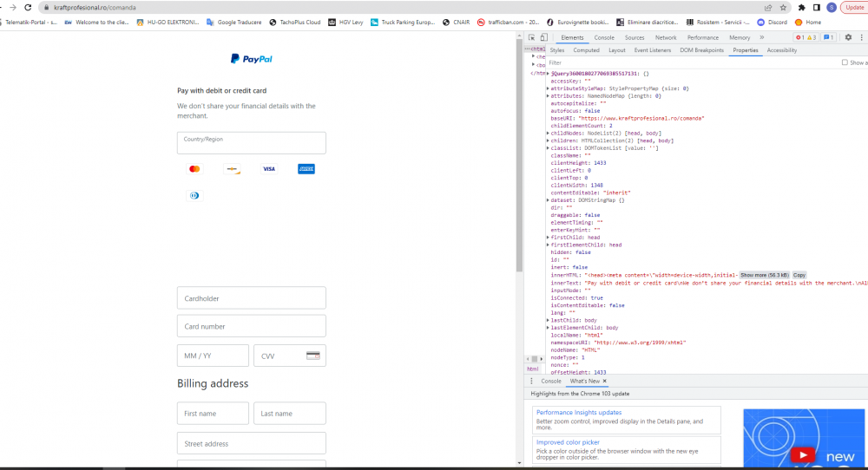Click the Elements horizontal scrollbar thumb

point(534,359)
